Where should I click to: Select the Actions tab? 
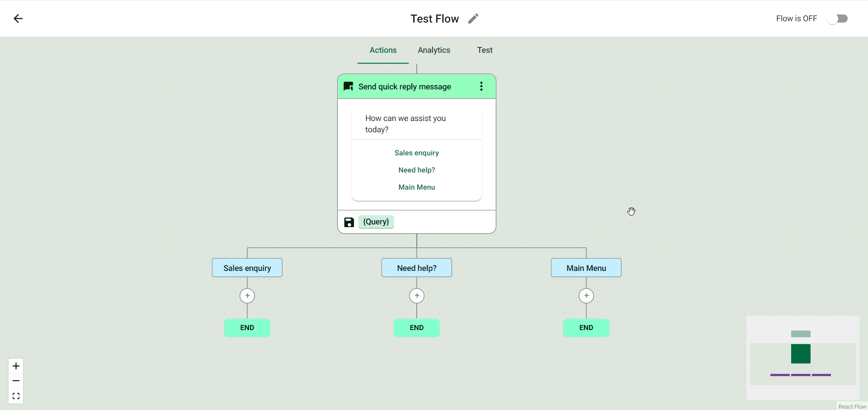(x=383, y=50)
